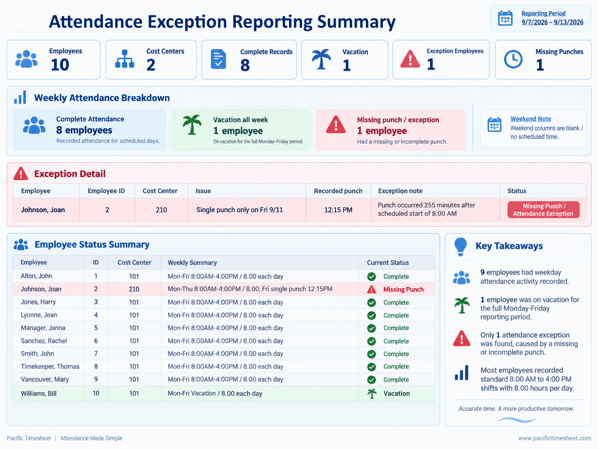Click the warning triangle in Missing punch / exception tile
This screenshot has width=598, height=449.
[336, 124]
